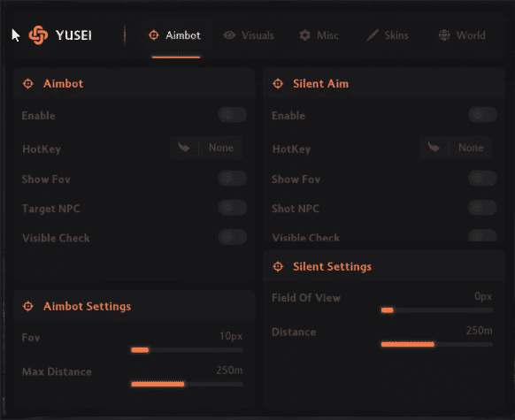The width and height of the screenshot is (515, 420).
Task: Click the Max Distance slider track
Action: click(x=187, y=385)
